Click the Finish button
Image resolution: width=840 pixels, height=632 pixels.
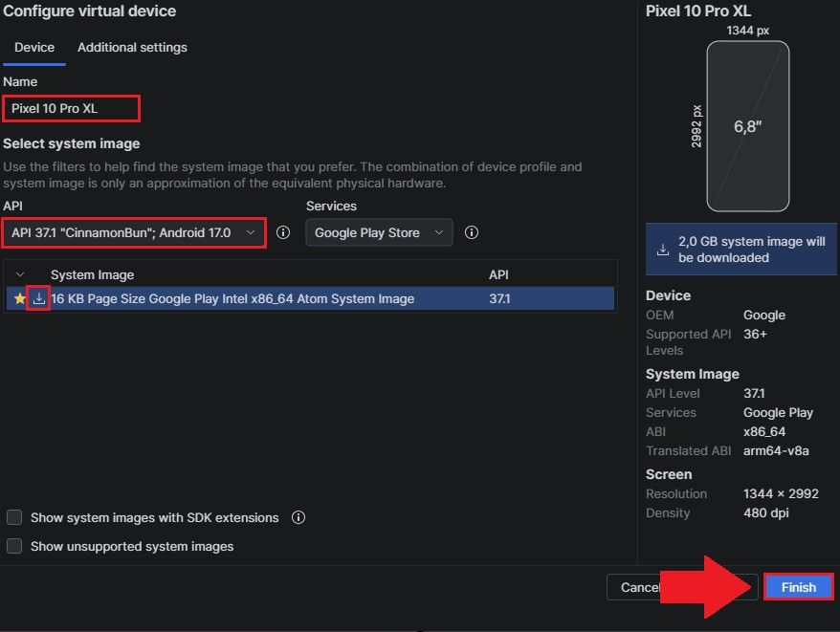(x=798, y=587)
